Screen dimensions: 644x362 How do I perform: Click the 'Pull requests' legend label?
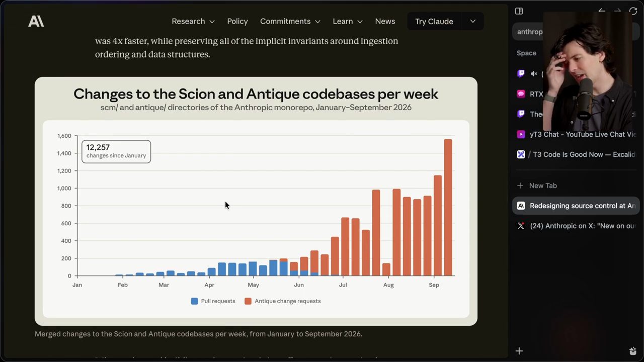pos(218,301)
